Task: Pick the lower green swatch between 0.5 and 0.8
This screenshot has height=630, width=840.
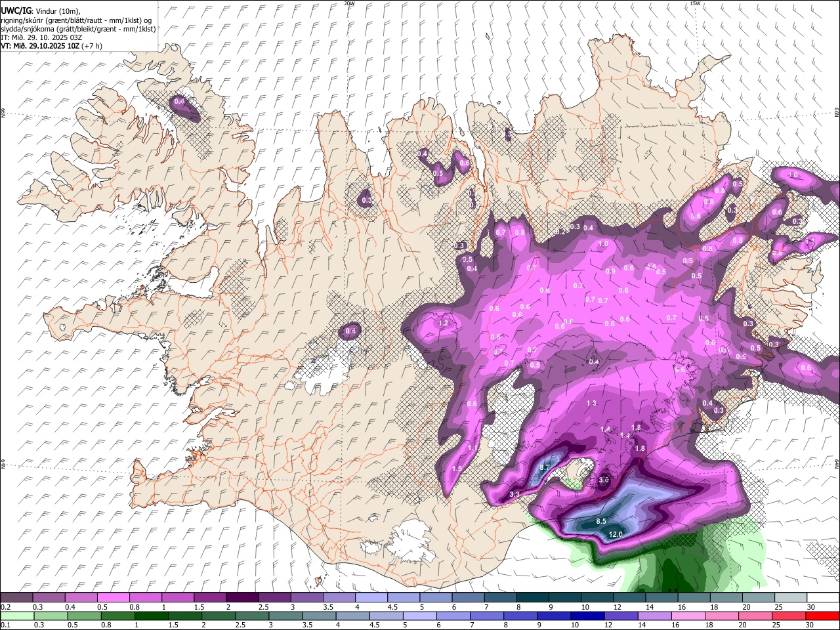Action: coord(84,616)
